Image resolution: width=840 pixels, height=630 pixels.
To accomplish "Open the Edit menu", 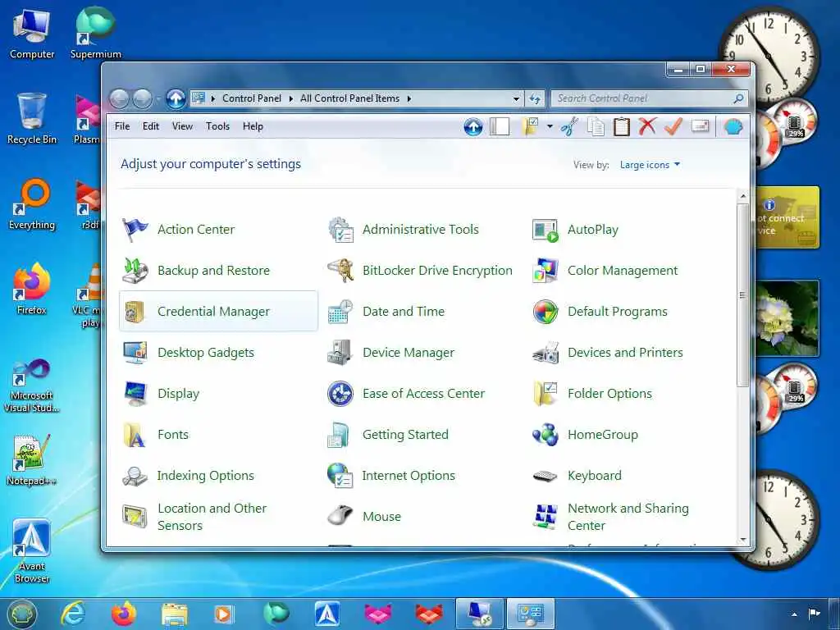I will pos(151,126).
